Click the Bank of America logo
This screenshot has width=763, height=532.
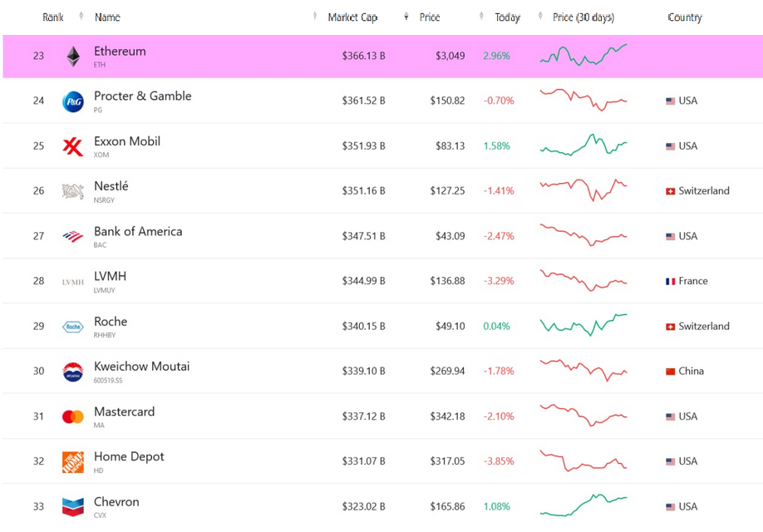tap(73, 237)
